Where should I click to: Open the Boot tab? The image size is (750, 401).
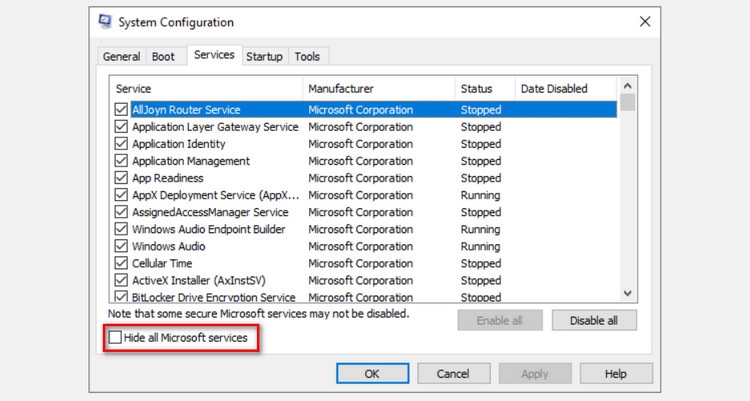[x=163, y=56]
